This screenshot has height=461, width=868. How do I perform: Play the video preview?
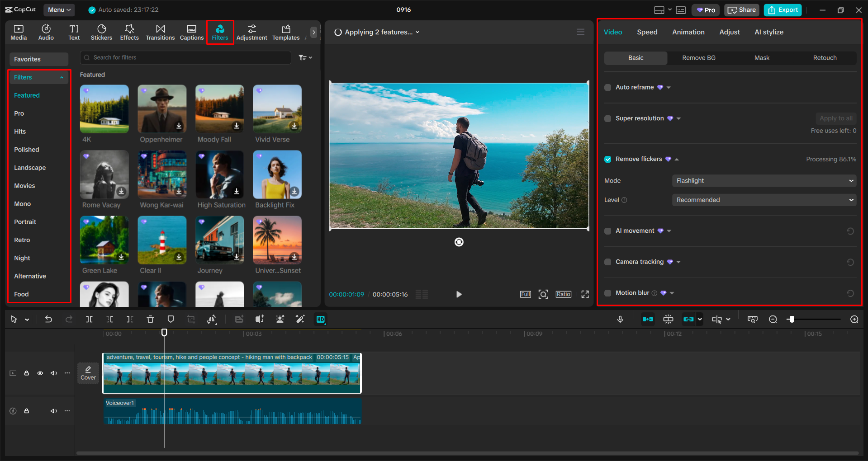459,295
